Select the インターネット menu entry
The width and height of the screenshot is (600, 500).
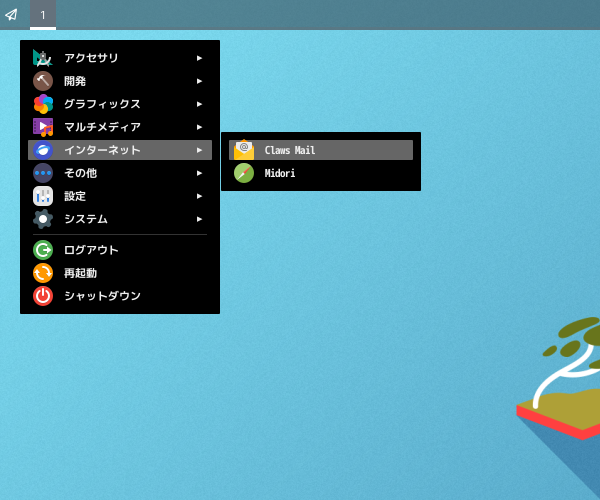120,150
